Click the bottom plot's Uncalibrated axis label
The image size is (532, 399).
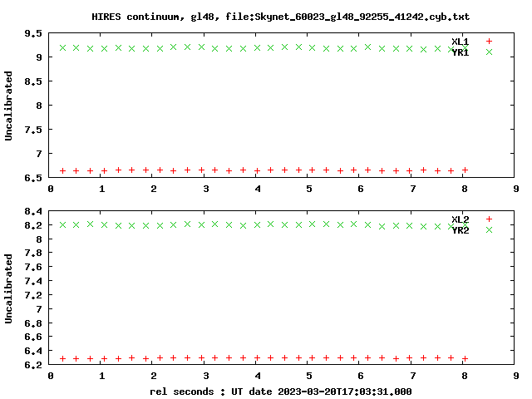[x=8, y=288]
